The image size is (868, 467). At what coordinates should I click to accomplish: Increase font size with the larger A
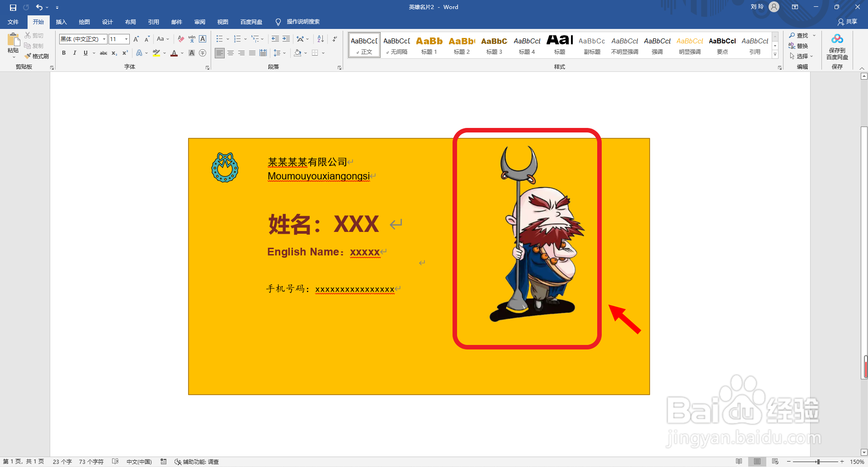point(136,39)
